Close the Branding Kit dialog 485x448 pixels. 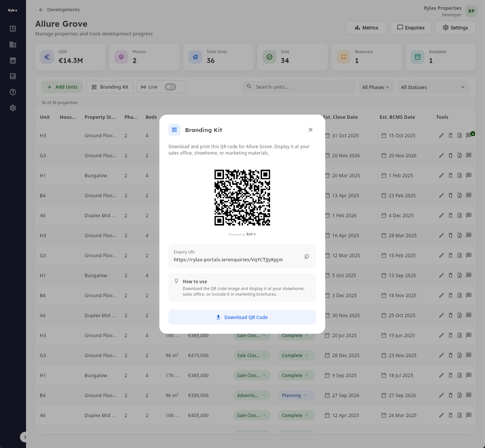pos(310,130)
